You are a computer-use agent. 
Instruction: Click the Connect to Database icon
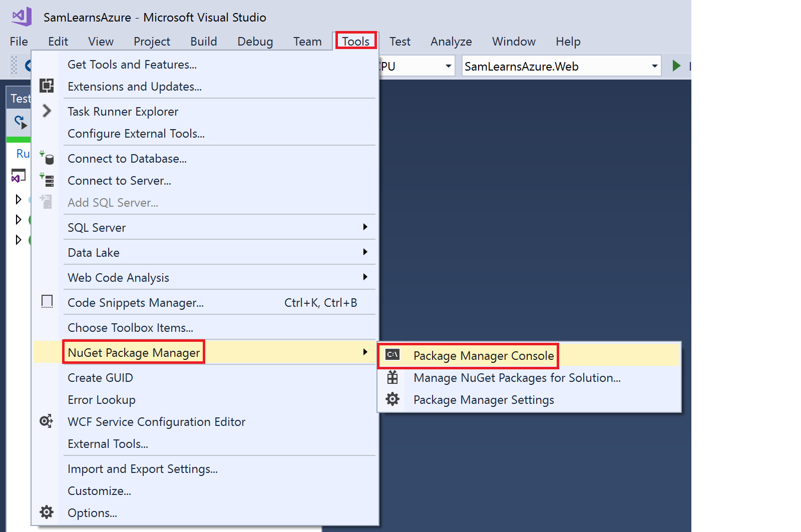(x=47, y=158)
